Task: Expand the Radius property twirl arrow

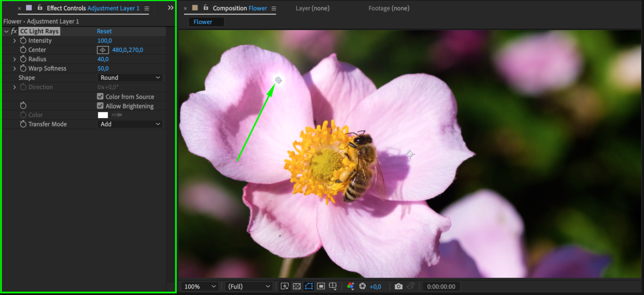Action: pyautogui.click(x=14, y=59)
